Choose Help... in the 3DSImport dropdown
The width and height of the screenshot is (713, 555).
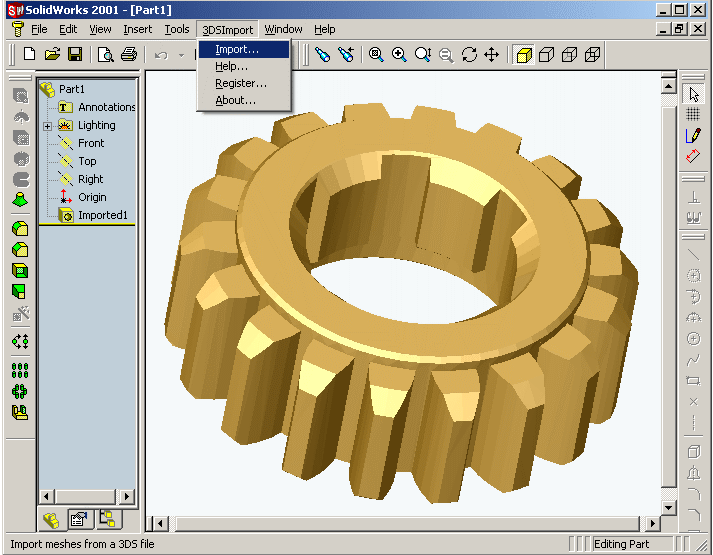point(244,66)
